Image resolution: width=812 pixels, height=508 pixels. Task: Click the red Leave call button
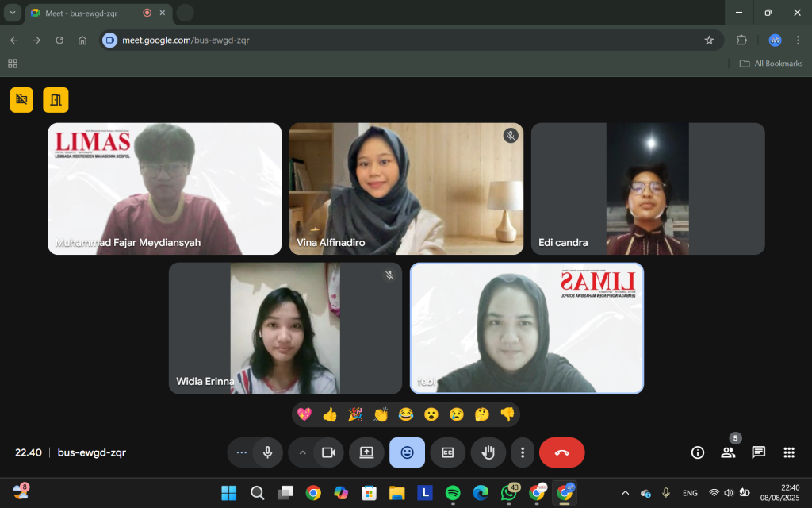[x=561, y=452]
